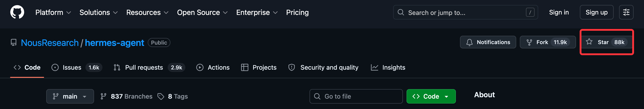Screen dimensions: 644x109
Task: Open the main branch selector dropdown
Action: coord(70,96)
